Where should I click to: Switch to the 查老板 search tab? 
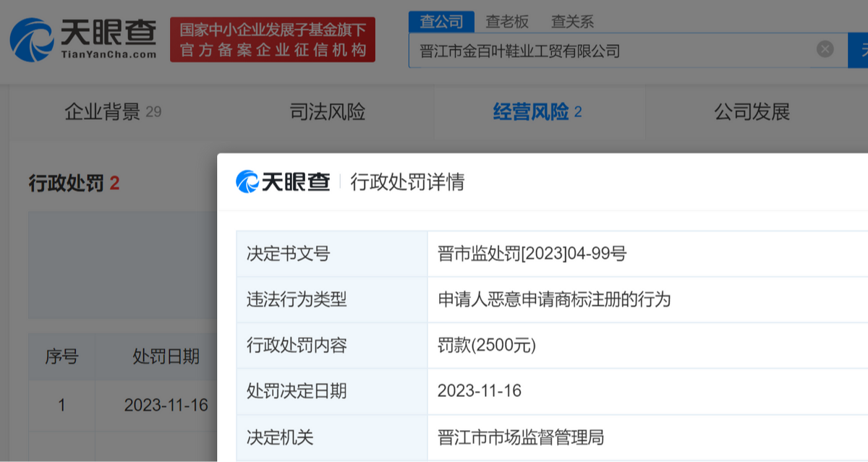pyautogui.click(x=506, y=22)
